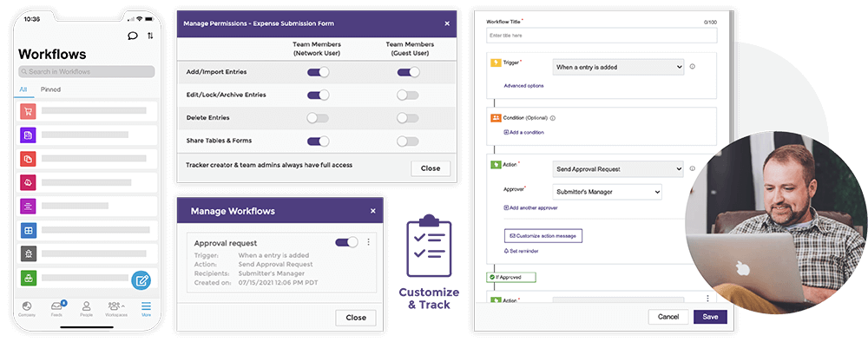This screenshot has width=868, height=342.
Task: Click the Workflow Title input field
Action: [602, 36]
